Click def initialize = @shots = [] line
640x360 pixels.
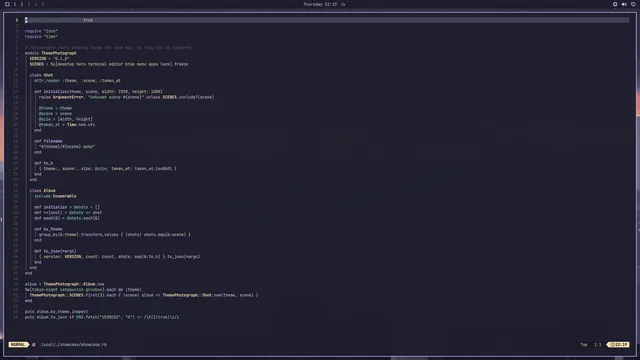(67, 207)
